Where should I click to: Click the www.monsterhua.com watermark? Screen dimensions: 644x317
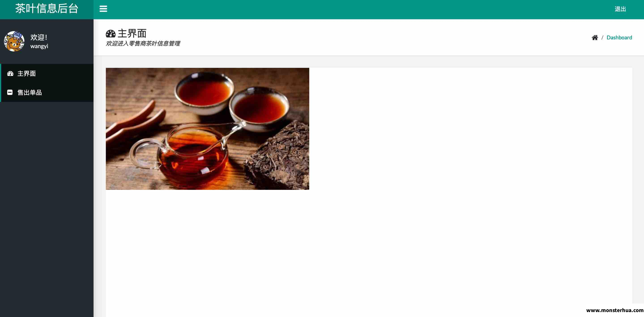[x=615, y=310]
